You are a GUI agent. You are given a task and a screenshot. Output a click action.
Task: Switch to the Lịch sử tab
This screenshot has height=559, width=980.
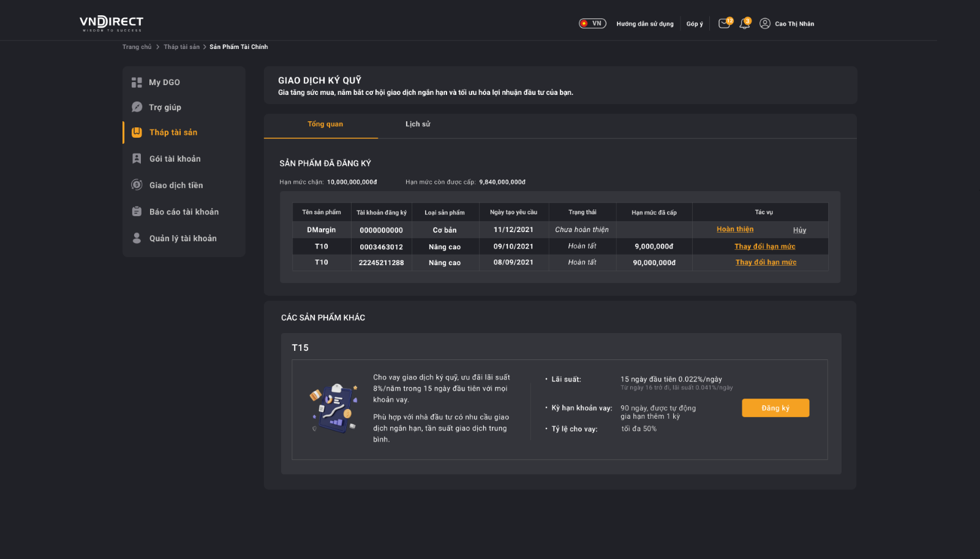[418, 124]
